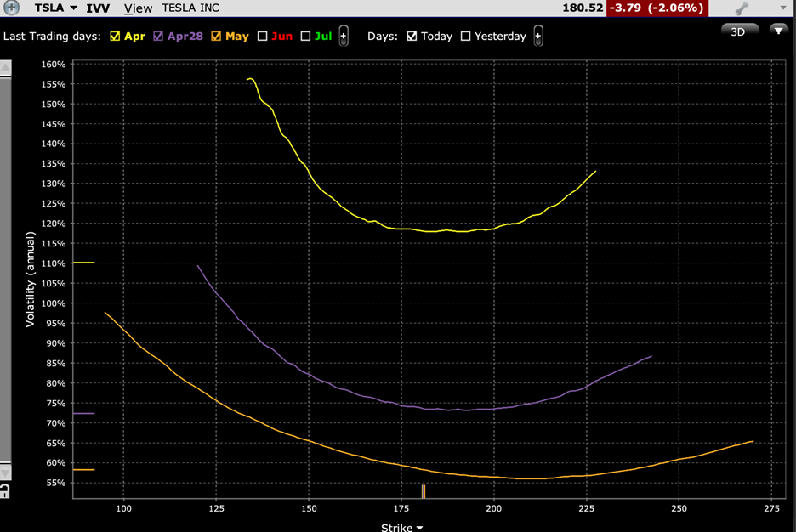Add another day with the plus next to Yesterday

tap(538, 36)
